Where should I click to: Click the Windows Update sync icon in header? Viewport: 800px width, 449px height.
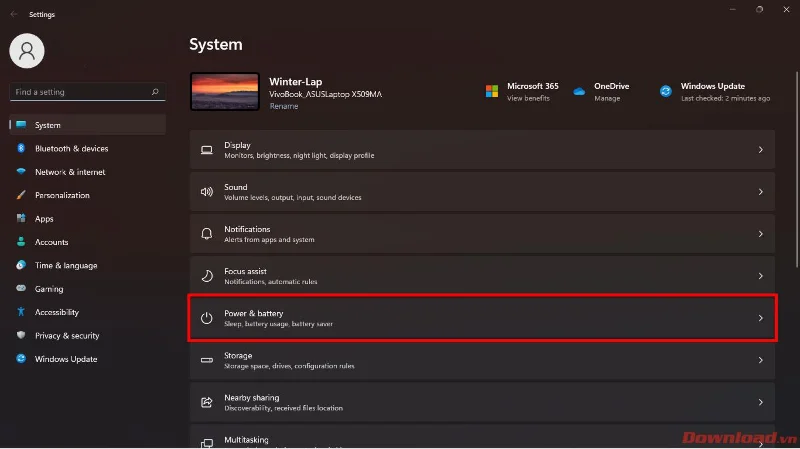[666, 91]
